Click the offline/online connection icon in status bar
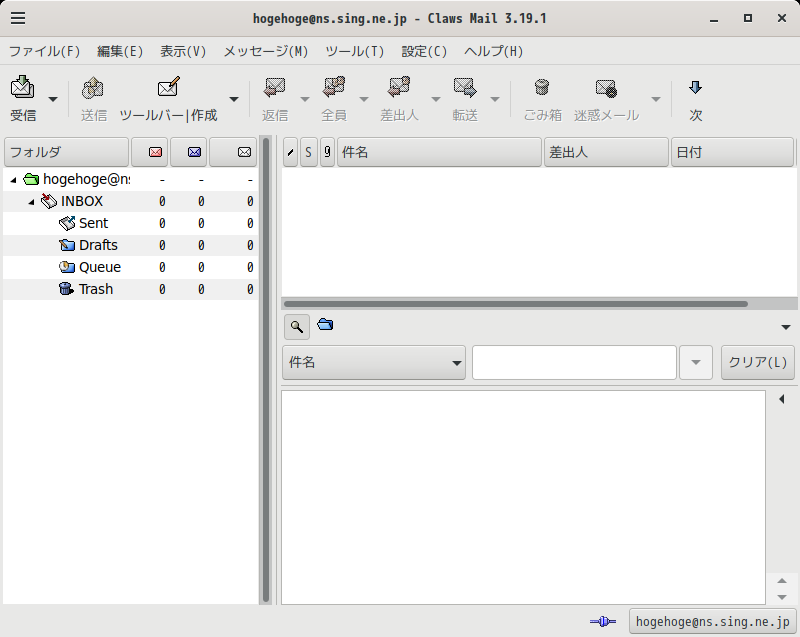 click(x=603, y=622)
